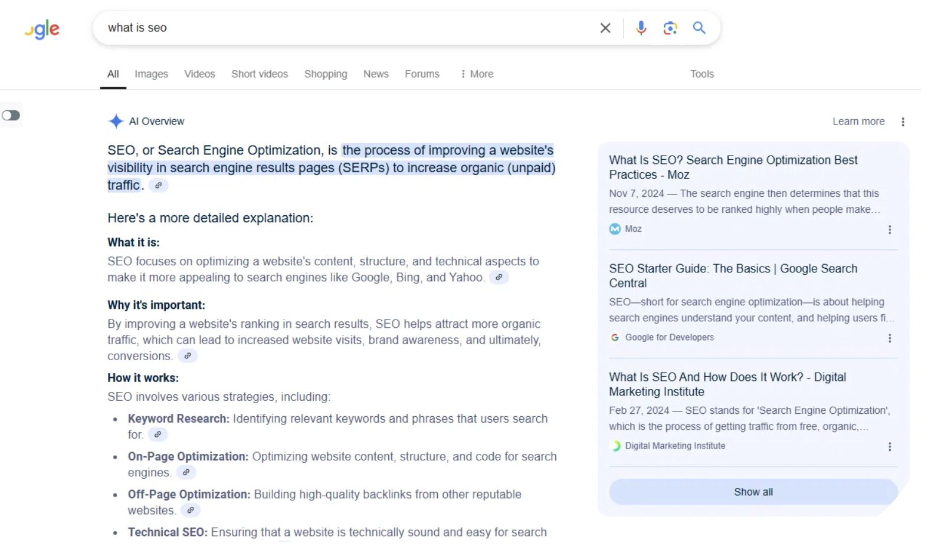This screenshot has height=560, width=931.
Task: Open three-dot menu for Digital Marketing Institute result
Action: 890,446
